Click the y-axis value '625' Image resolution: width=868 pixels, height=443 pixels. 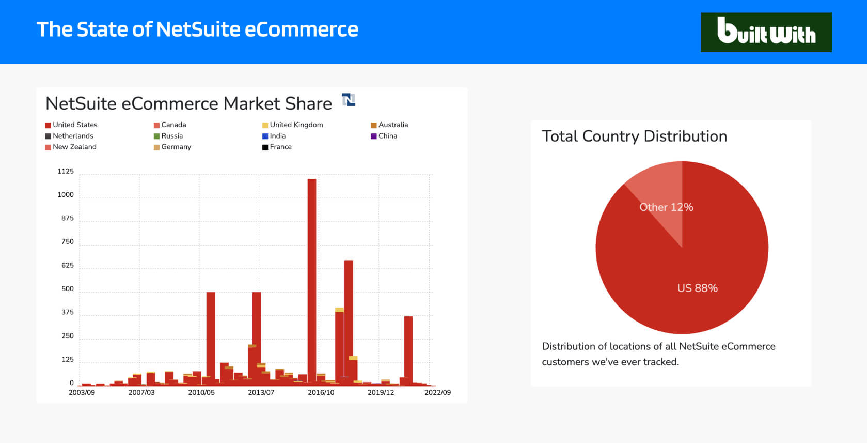pos(68,265)
